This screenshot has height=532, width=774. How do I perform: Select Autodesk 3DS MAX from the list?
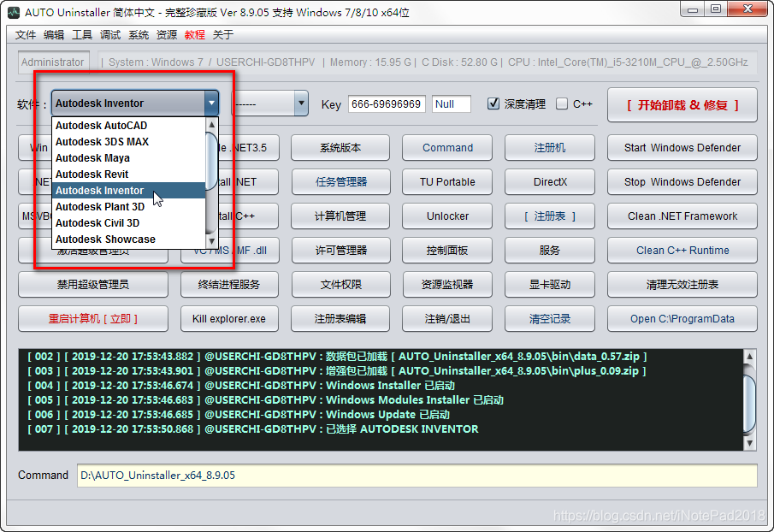click(128, 142)
